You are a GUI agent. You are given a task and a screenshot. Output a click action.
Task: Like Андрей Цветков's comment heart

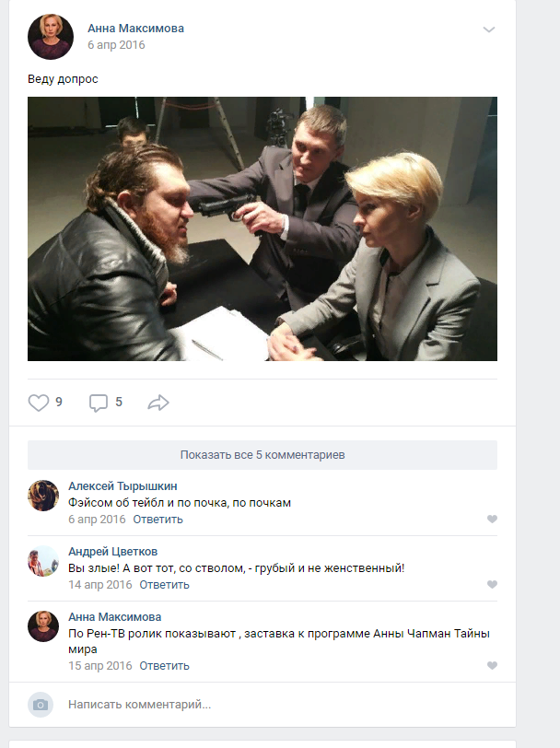point(492,584)
